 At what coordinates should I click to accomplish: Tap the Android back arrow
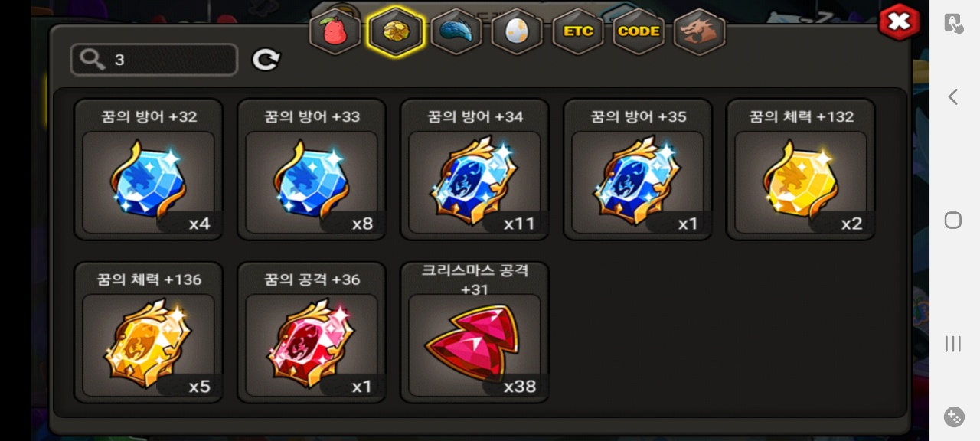click(x=953, y=96)
